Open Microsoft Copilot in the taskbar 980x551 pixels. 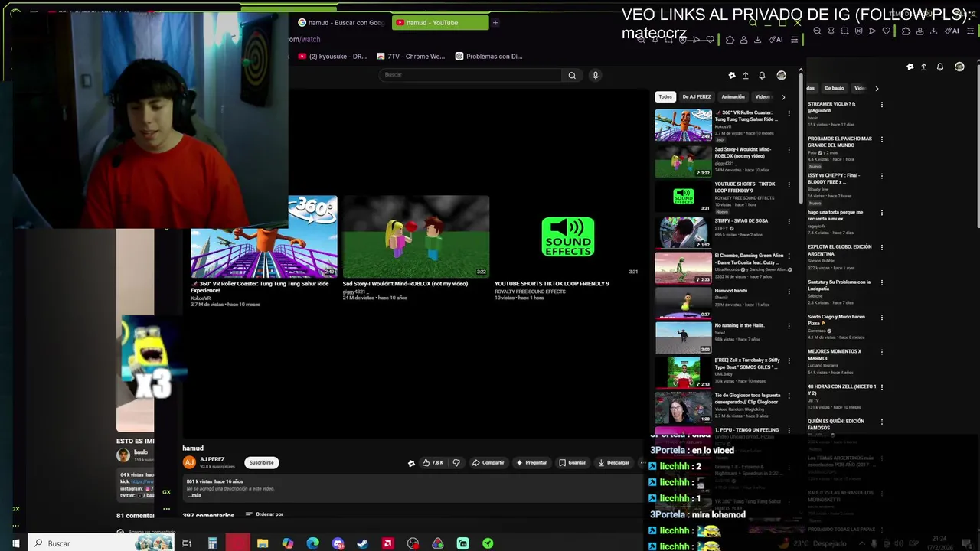(x=288, y=543)
